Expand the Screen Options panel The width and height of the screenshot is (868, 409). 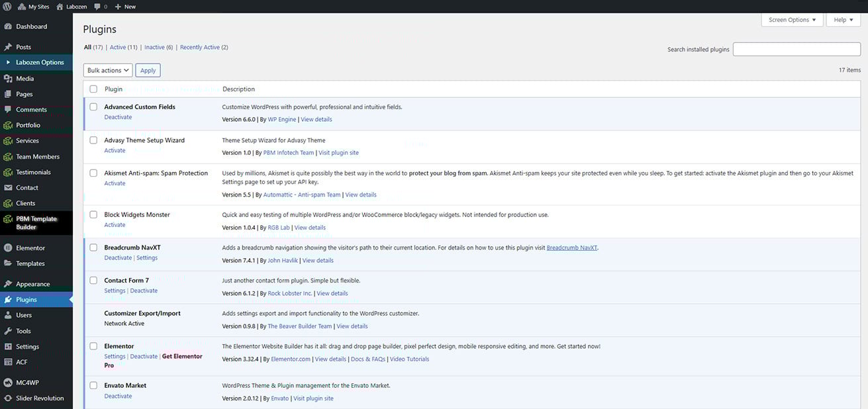792,20
